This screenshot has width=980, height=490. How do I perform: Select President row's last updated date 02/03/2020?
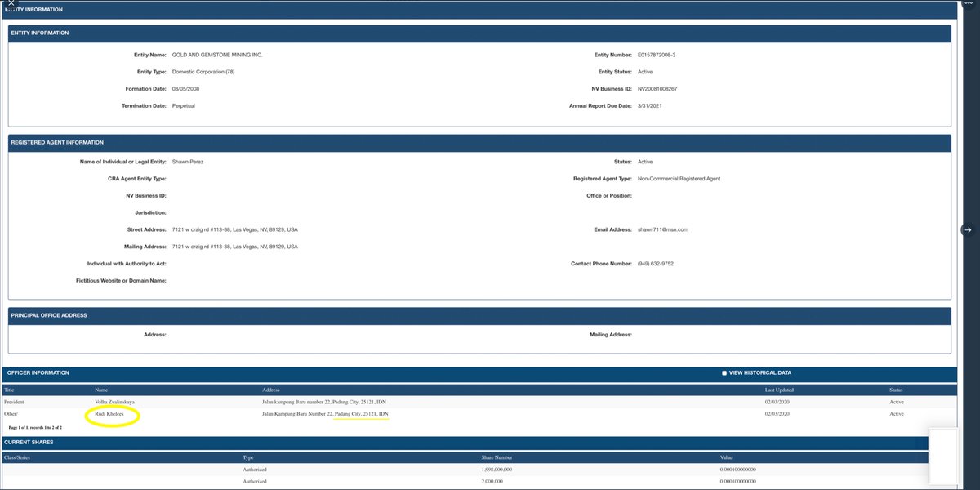point(777,402)
